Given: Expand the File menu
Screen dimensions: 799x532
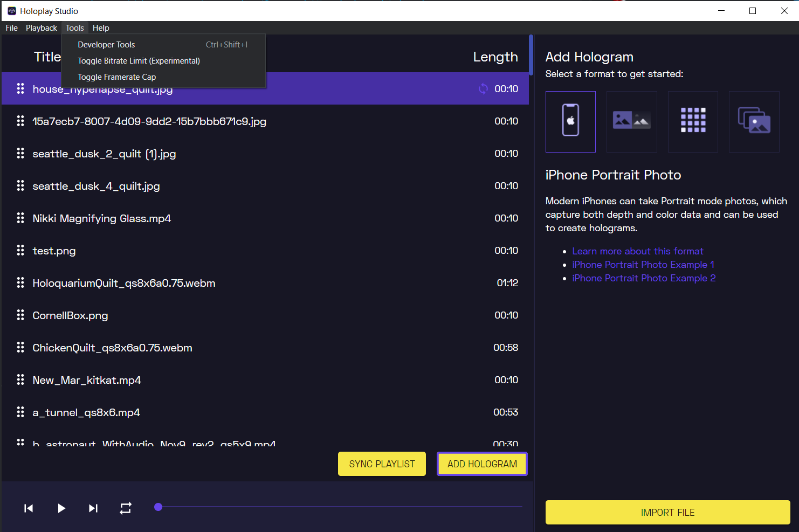Looking at the screenshot, I should coord(11,28).
